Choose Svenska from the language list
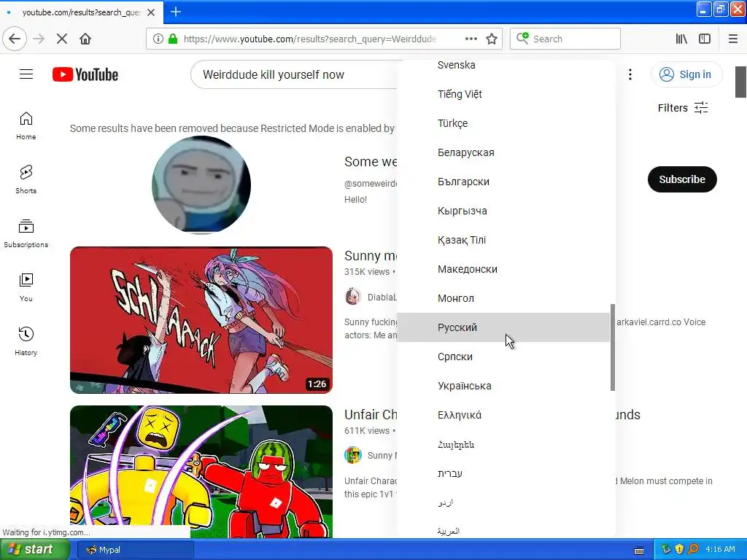Image resolution: width=747 pixels, height=560 pixels. pos(503,65)
